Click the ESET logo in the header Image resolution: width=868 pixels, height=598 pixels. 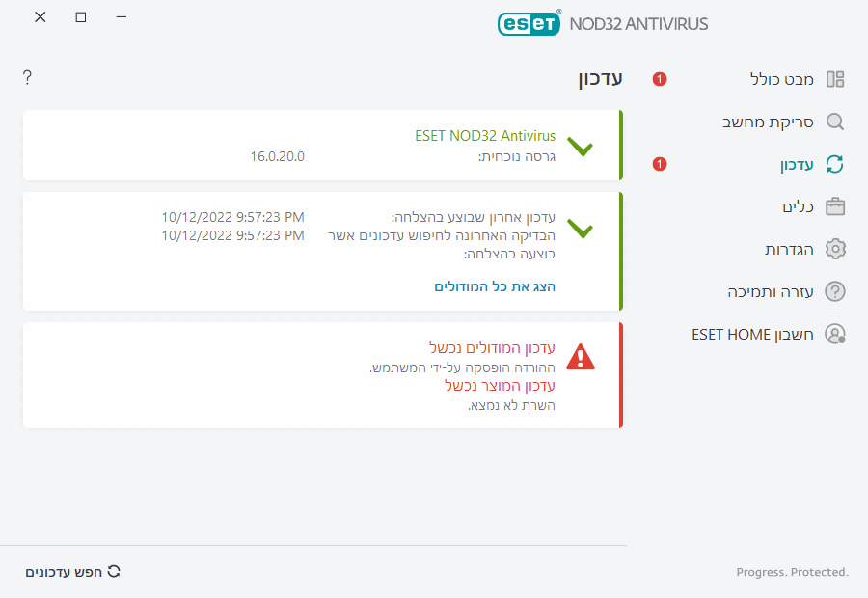(529, 23)
